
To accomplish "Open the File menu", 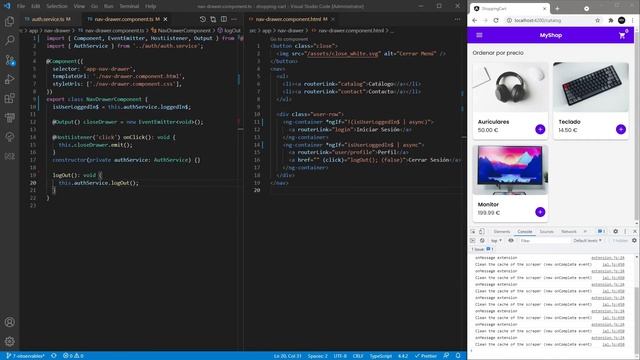I will pos(21,6).
